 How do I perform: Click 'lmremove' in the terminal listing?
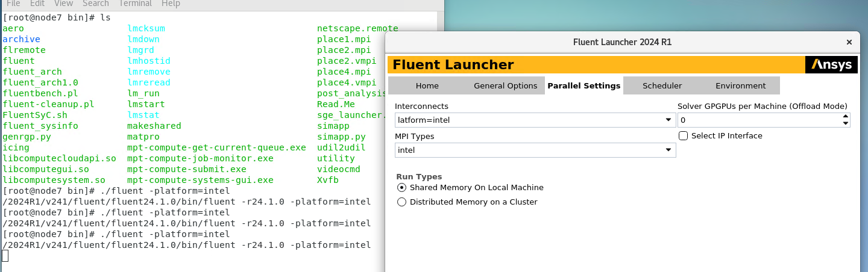[x=149, y=72]
